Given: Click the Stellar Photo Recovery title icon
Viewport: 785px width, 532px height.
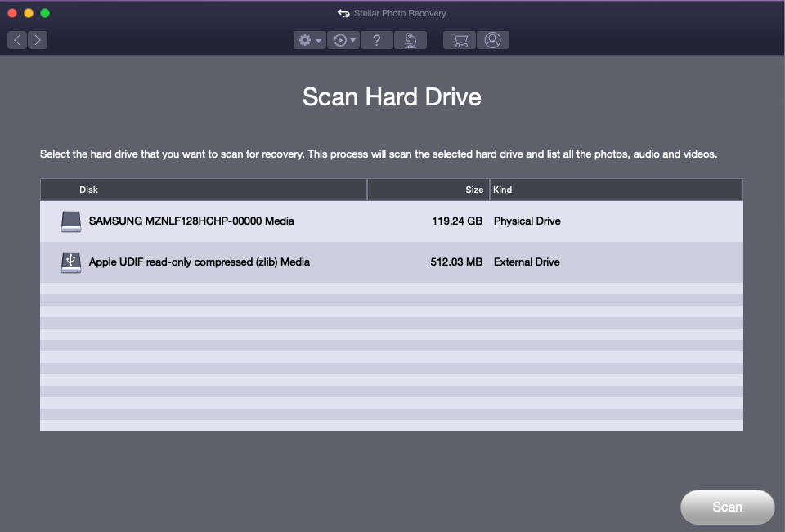Looking at the screenshot, I should pos(343,14).
